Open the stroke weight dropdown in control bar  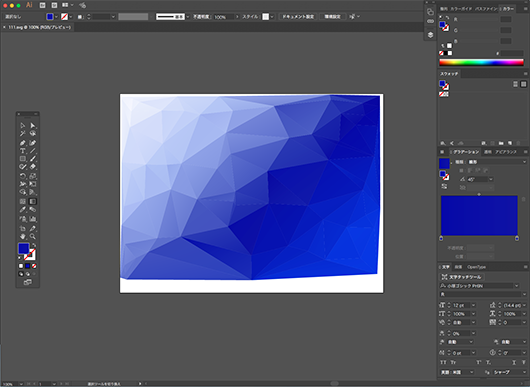(x=113, y=17)
